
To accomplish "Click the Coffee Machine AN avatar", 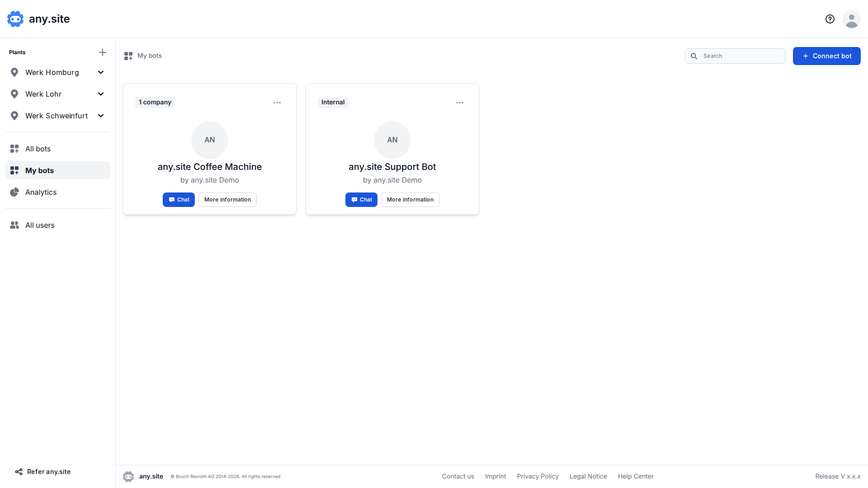I will pyautogui.click(x=210, y=140).
